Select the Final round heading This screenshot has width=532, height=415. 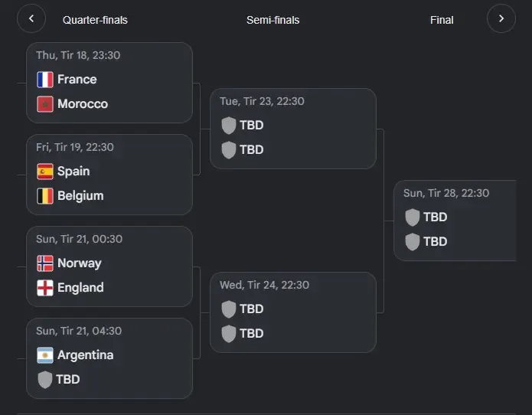442,20
